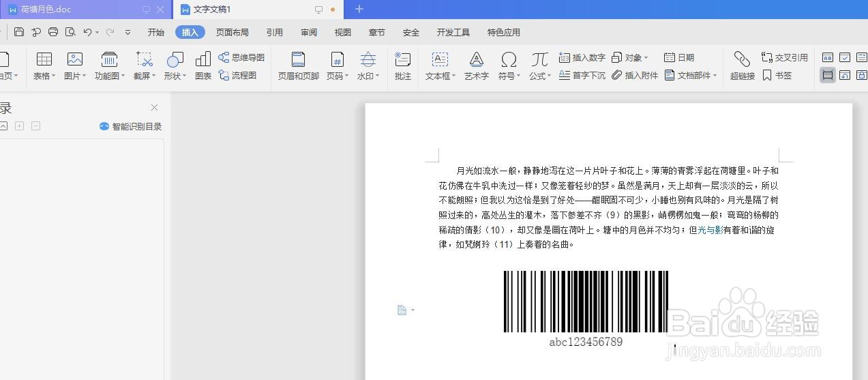The height and width of the screenshot is (380, 868).
Task: Click the 图片 picture icon
Action: tap(75, 59)
